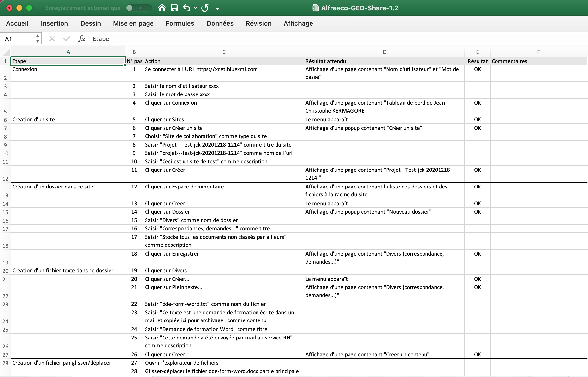Select column D header

(x=384, y=52)
